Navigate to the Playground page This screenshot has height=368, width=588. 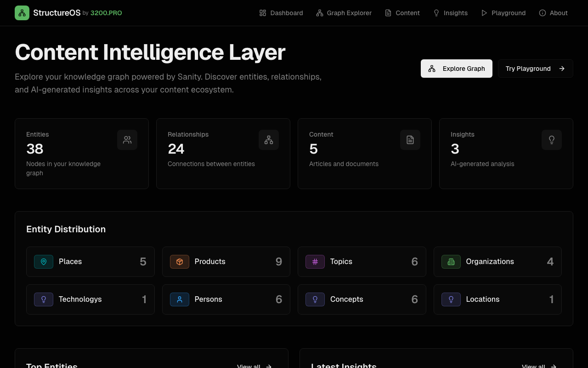pos(503,13)
